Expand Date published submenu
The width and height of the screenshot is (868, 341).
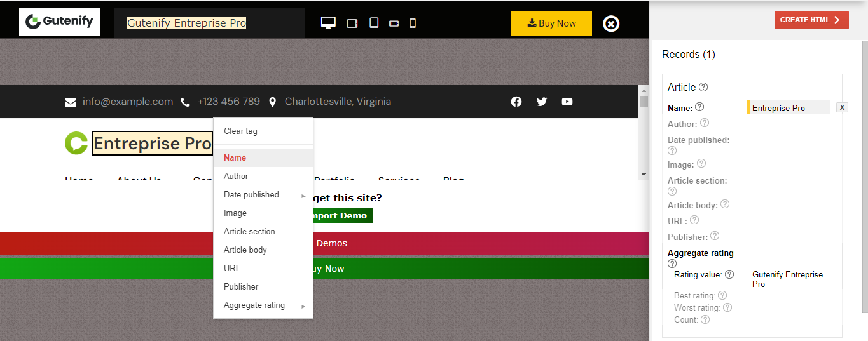click(263, 194)
